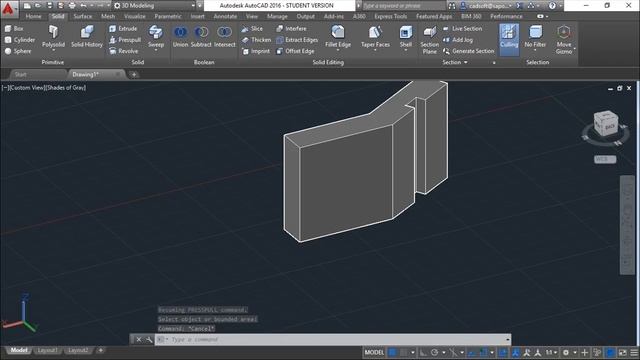Open the annotation scale 1:1 dropdown
Viewport: 640px width, 360px height.
pos(551,352)
